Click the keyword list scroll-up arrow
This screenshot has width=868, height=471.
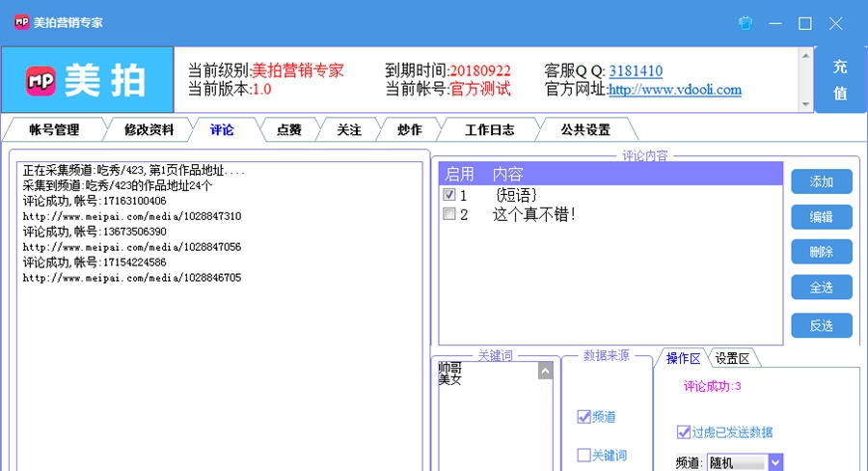(546, 371)
